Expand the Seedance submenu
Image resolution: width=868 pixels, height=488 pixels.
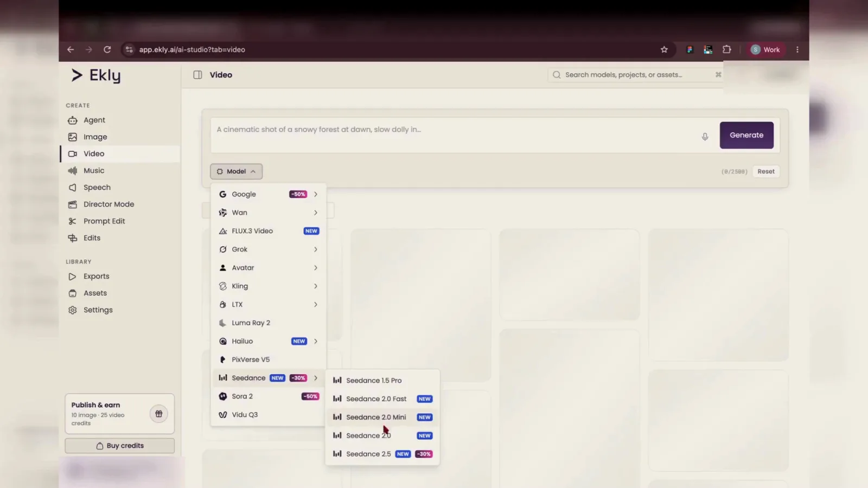pyautogui.click(x=269, y=378)
